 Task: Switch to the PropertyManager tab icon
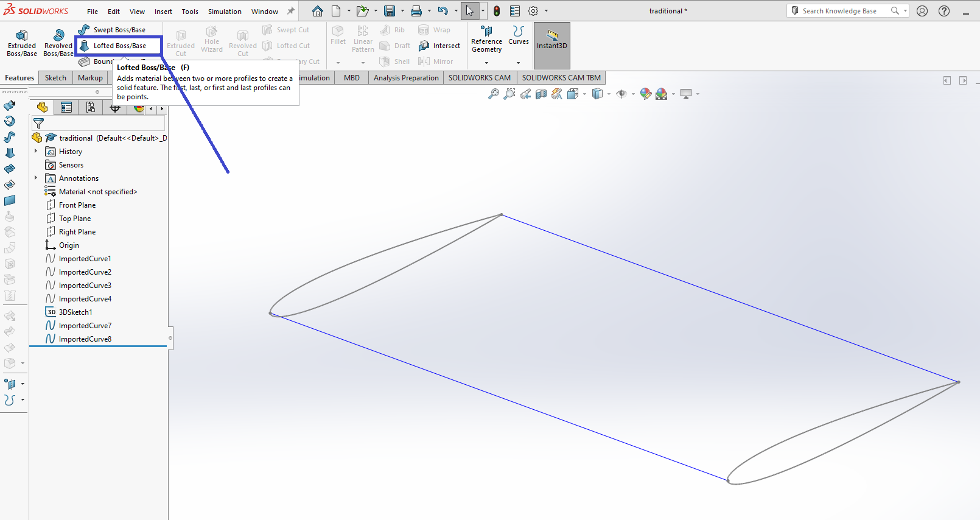pos(66,108)
